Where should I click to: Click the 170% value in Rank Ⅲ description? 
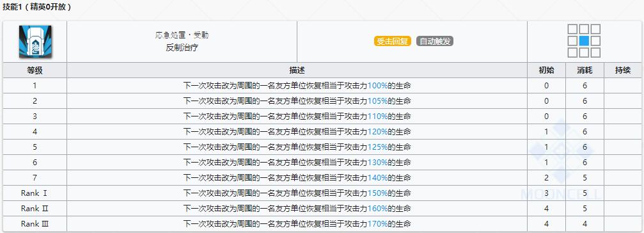(377, 224)
